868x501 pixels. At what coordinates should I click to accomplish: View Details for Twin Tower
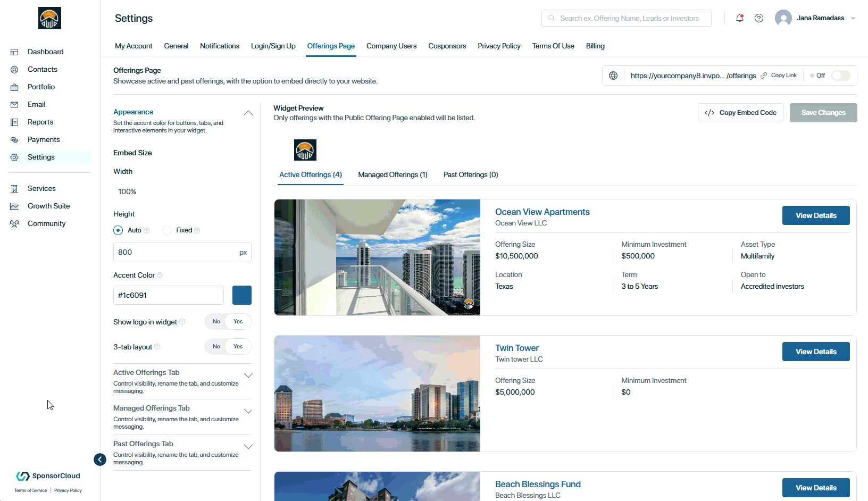tap(816, 352)
